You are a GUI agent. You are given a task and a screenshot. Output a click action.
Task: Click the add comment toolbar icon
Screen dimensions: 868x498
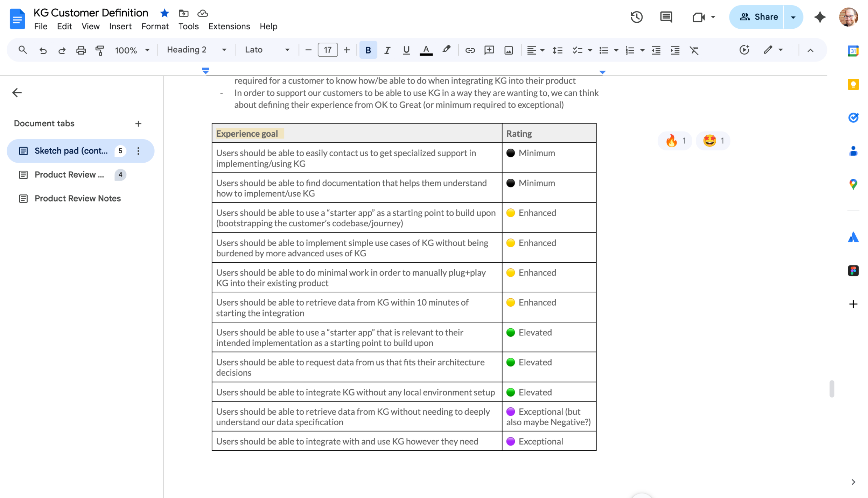click(x=489, y=50)
